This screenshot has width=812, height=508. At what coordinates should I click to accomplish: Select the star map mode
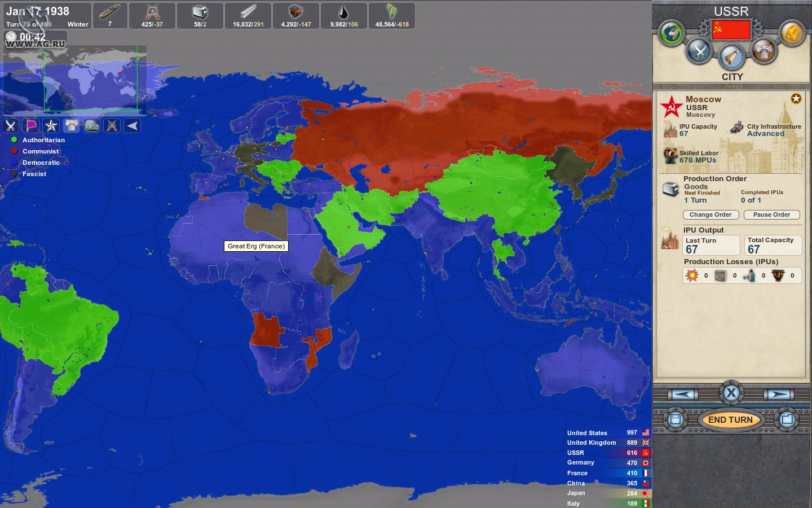(51, 126)
